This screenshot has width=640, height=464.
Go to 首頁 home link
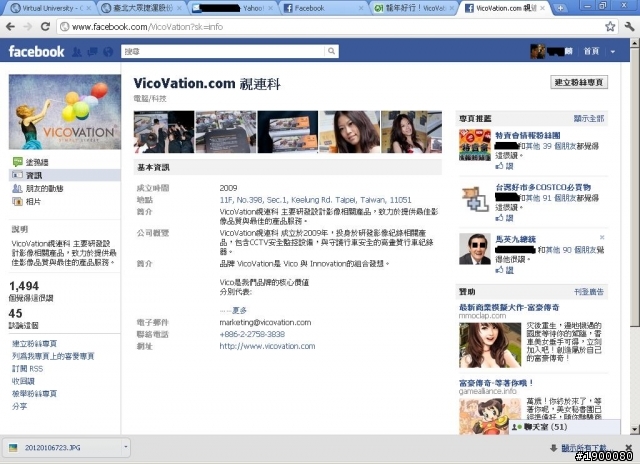[x=591, y=51]
